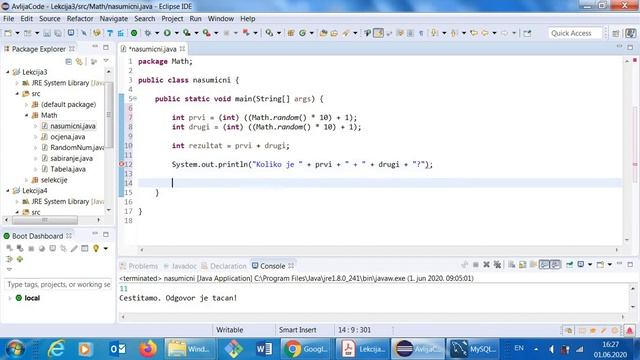Click the Java perspective icon at far right
The height and width of the screenshot is (360, 640).
(631, 33)
